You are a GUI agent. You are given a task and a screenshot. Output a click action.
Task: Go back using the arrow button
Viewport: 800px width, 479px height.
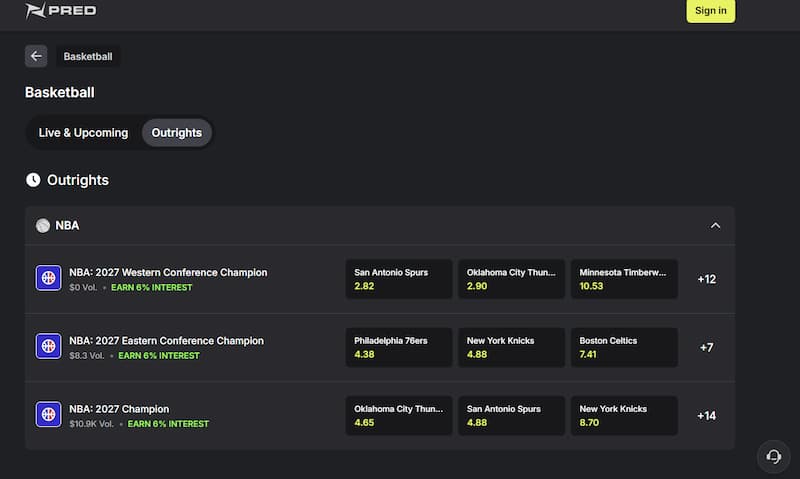tap(36, 56)
